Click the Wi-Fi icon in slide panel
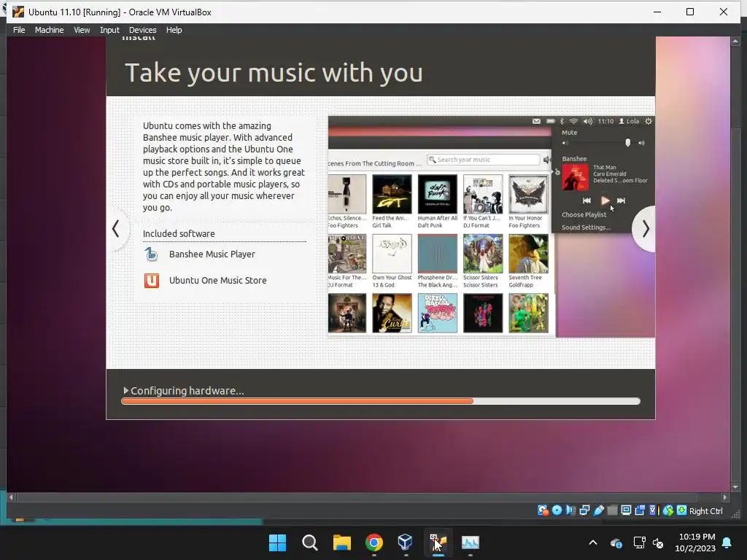The width and height of the screenshot is (747, 560). point(573,122)
